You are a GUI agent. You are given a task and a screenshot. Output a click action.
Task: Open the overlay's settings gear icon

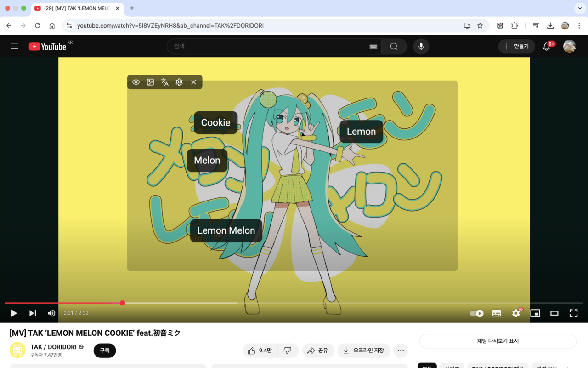click(179, 82)
